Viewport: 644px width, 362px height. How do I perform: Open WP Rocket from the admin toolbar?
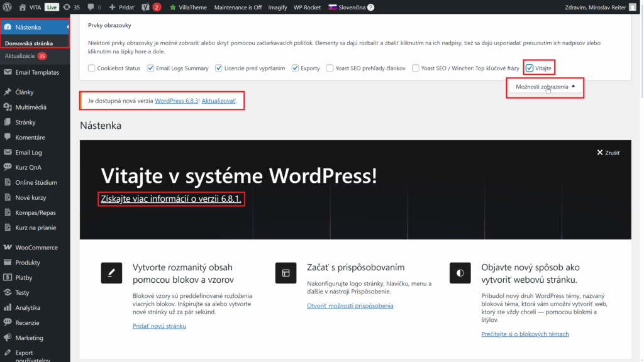(308, 7)
